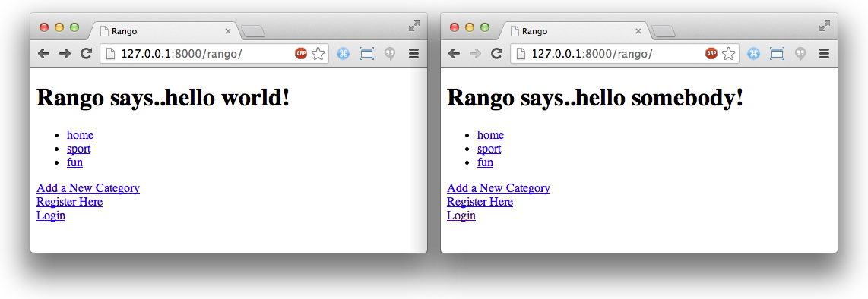This screenshot has height=299, width=868.
Task: Click greyed forward arrow in right window
Action: click(x=475, y=54)
